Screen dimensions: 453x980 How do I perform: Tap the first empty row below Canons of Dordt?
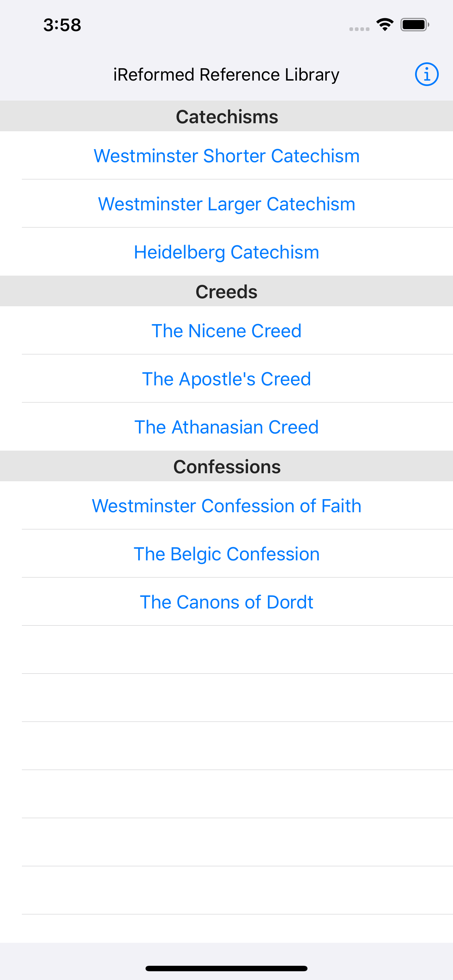tap(226, 650)
